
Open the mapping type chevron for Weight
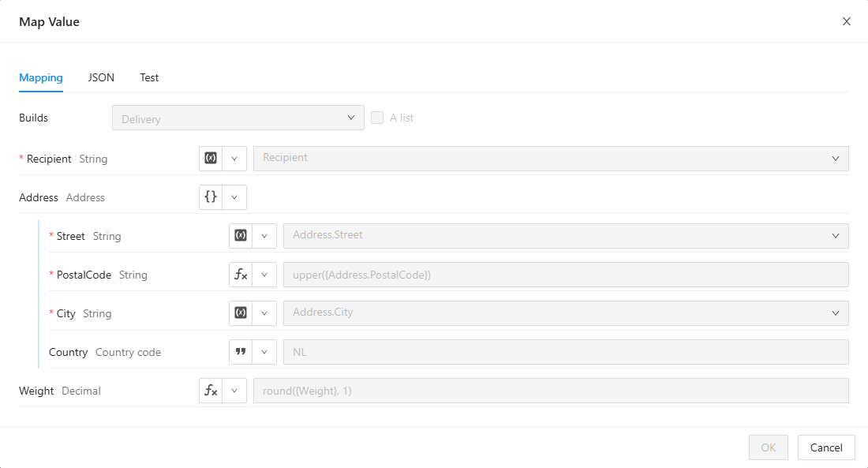pyautogui.click(x=234, y=391)
